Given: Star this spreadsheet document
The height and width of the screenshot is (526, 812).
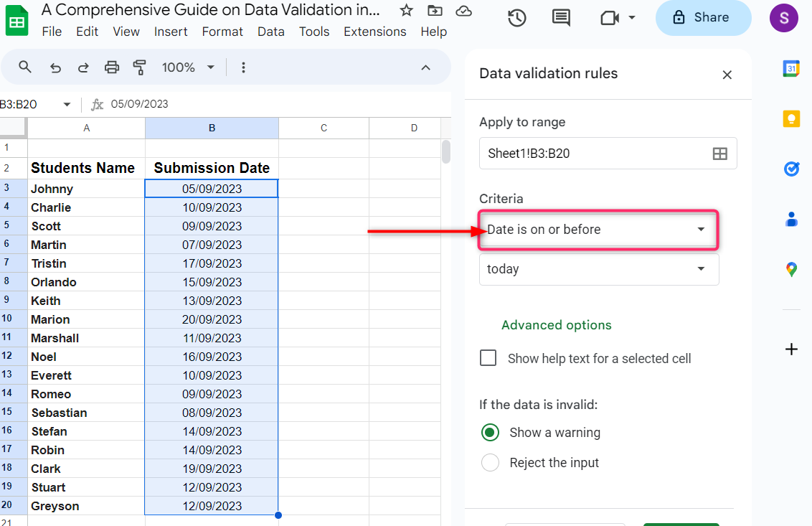Looking at the screenshot, I should (406, 10).
